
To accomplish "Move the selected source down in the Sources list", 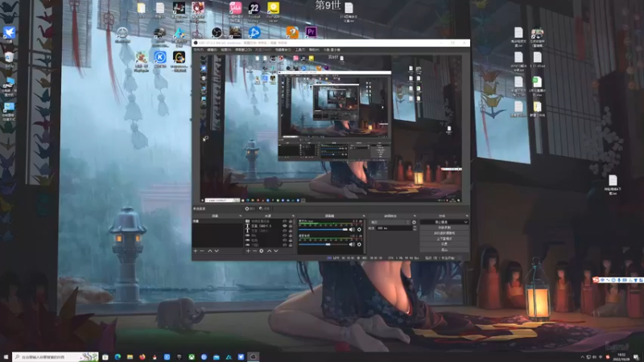I will pyautogui.click(x=276, y=251).
